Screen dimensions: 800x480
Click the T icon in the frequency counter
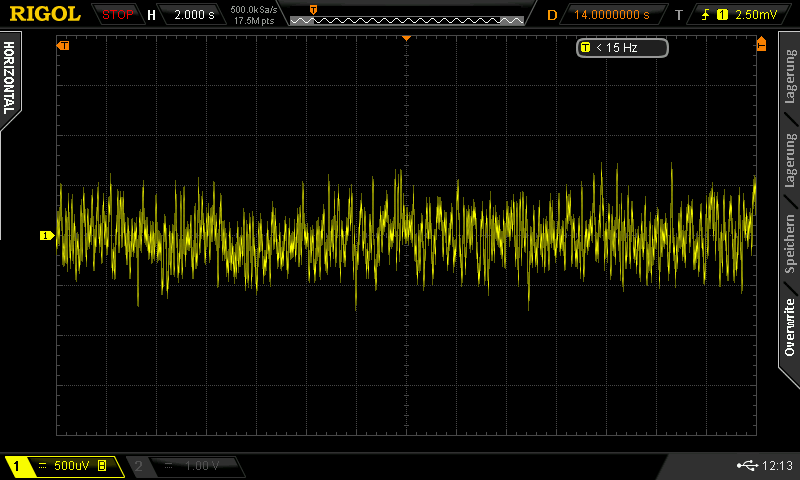pyautogui.click(x=585, y=47)
